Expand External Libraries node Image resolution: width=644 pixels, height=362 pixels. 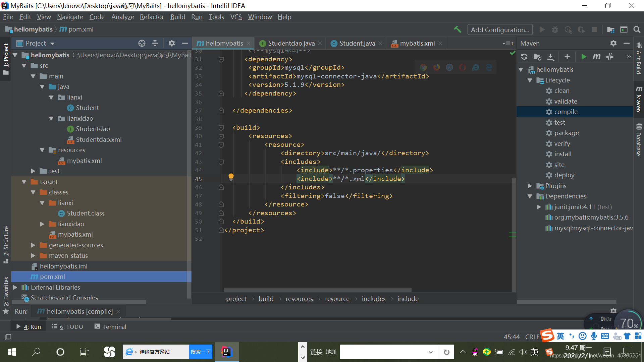[x=15, y=288]
